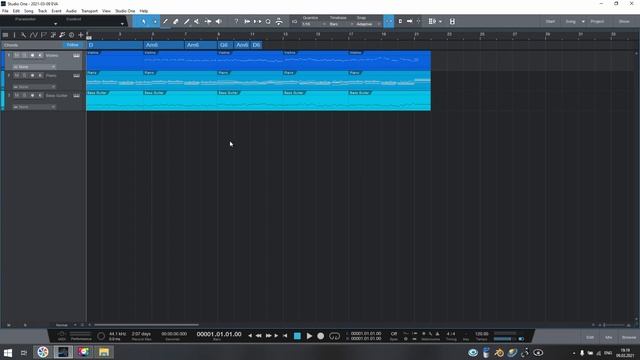Open the IQ quantize panel icon

[x=294, y=21]
